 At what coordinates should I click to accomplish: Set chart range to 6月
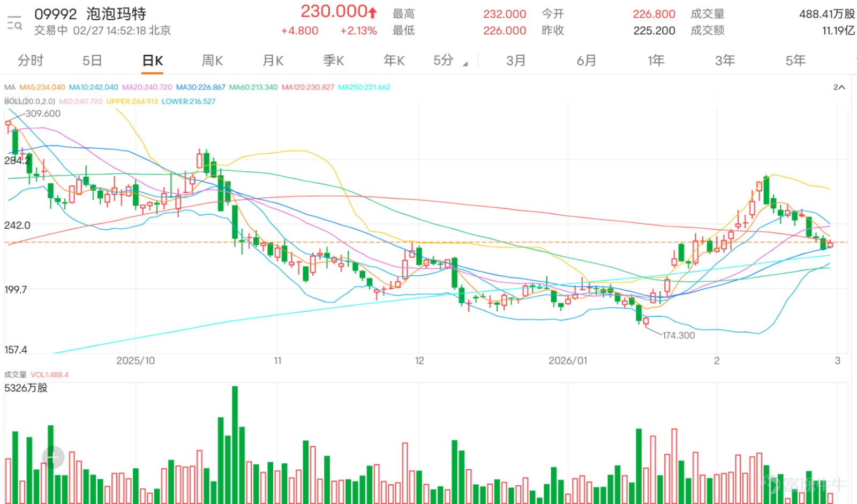pyautogui.click(x=587, y=61)
